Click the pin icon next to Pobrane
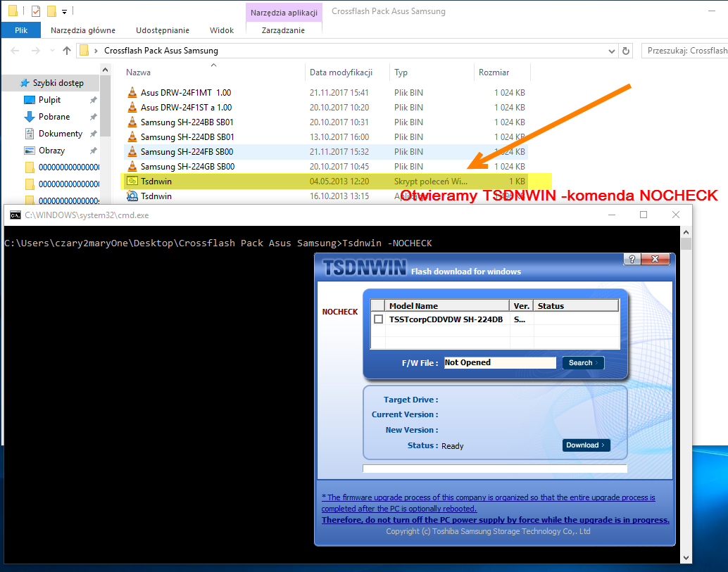Image resolution: width=728 pixels, height=572 pixels. (94, 117)
